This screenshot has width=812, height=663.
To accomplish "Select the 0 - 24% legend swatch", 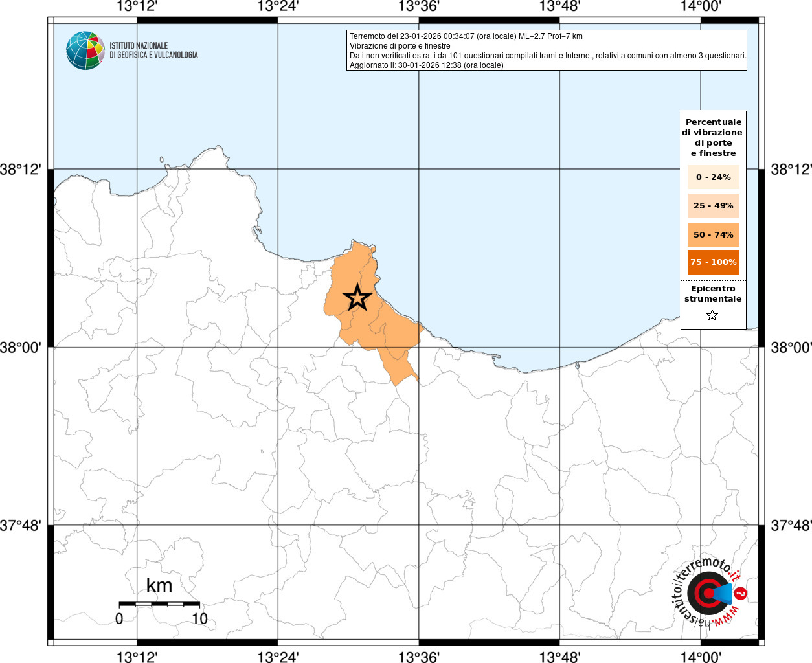I will click(x=714, y=177).
